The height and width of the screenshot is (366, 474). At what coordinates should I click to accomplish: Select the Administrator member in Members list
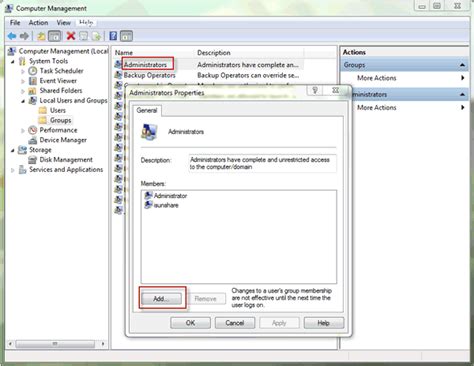pyautogui.click(x=166, y=196)
